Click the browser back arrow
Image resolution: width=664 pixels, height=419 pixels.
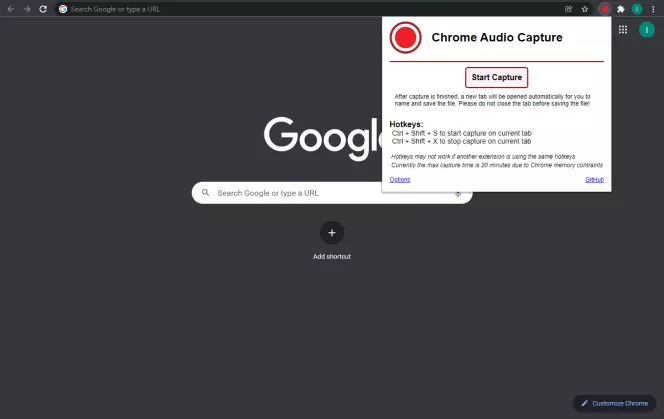pyautogui.click(x=11, y=9)
